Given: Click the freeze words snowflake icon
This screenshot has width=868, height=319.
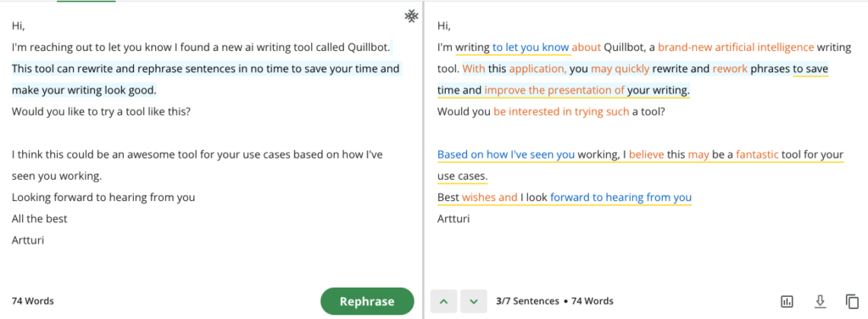Looking at the screenshot, I should point(411,17).
